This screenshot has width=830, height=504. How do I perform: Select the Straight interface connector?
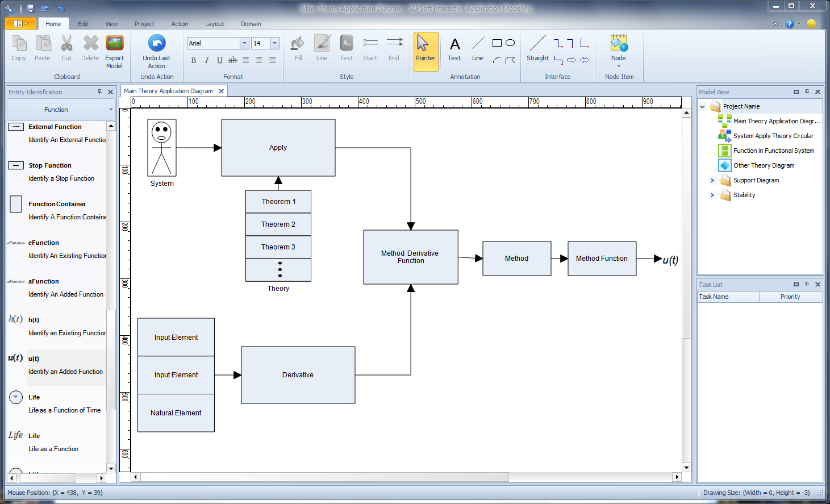(x=537, y=49)
